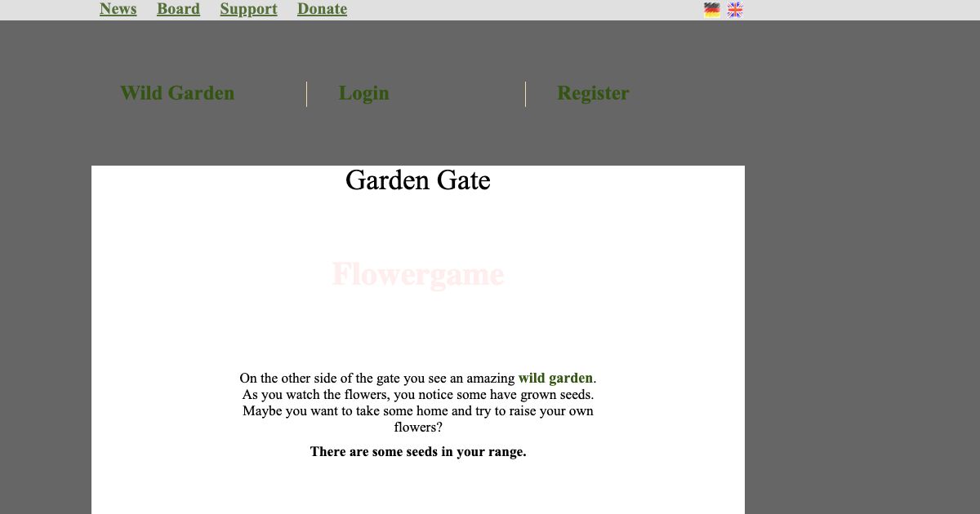This screenshot has width=980, height=514.
Task: Open the Support page
Action: pos(248,9)
